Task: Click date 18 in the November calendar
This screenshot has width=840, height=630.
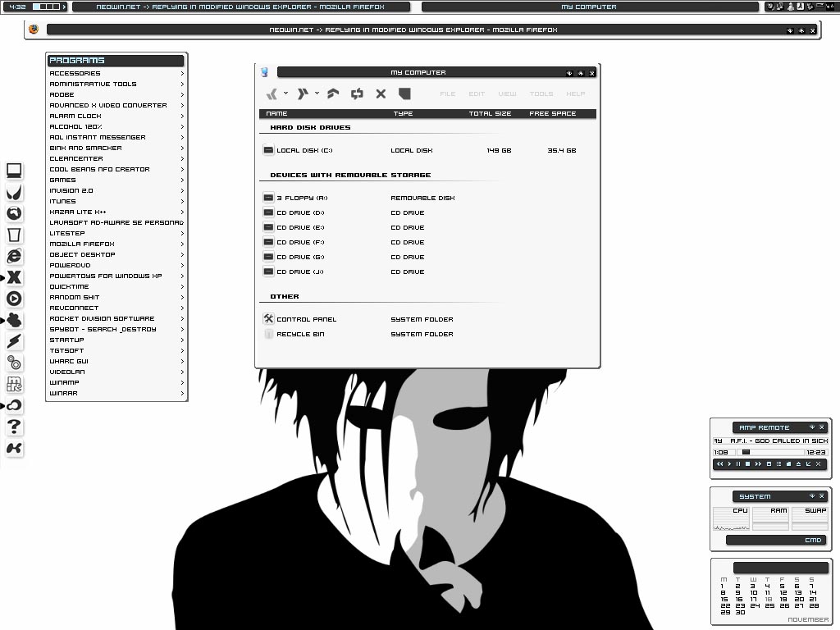Action: coord(769,600)
